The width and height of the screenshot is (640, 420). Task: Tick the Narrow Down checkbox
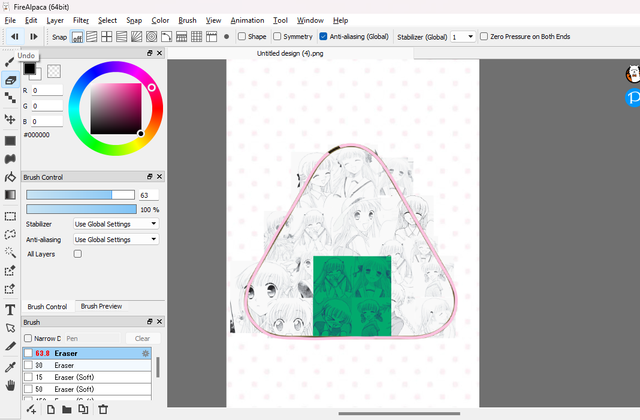(x=28, y=338)
